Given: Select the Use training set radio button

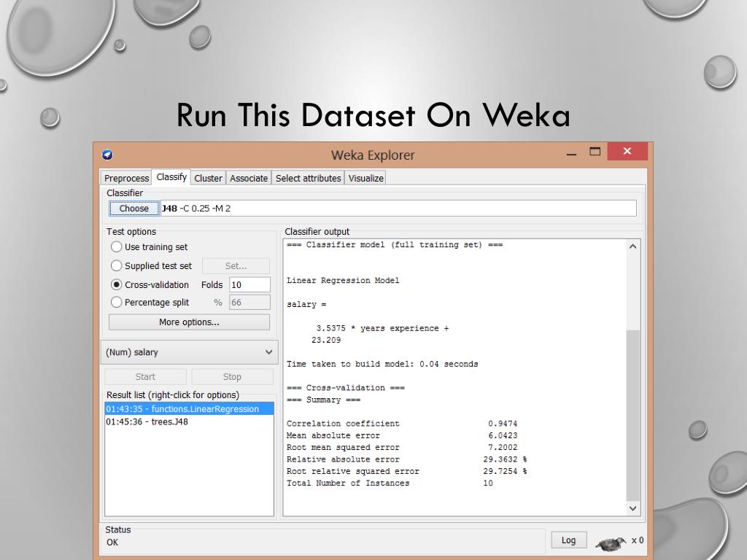Looking at the screenshot, I should (x=116, y=246).
